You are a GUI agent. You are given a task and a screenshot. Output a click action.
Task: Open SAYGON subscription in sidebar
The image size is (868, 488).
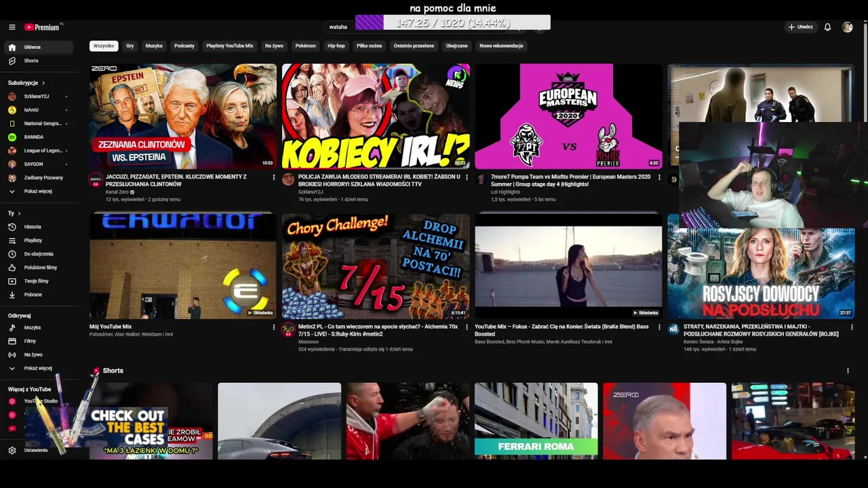tap(39, 164)
